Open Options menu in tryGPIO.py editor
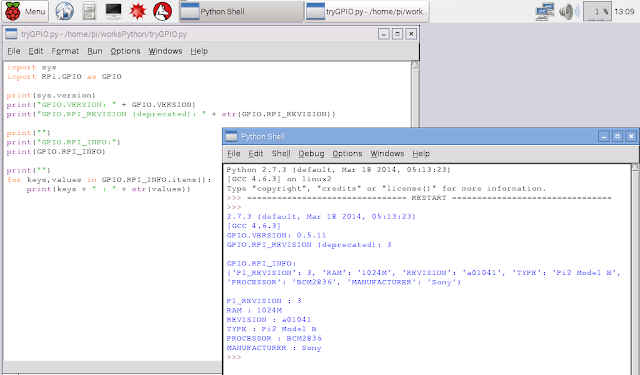640x375 pixels. point(125,51)
